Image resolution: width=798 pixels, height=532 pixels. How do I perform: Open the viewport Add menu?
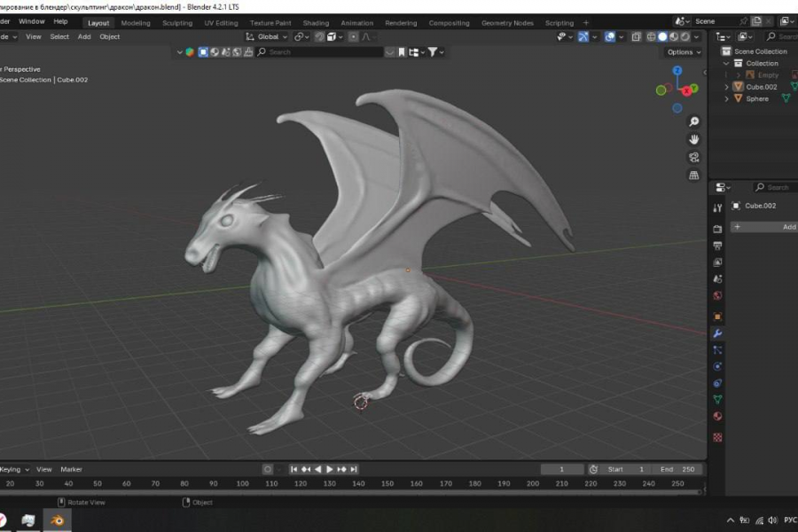tap(84, 36)
